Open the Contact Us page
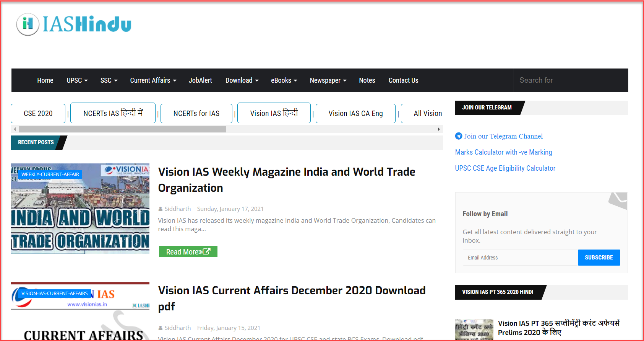 (x=403, y=80)
